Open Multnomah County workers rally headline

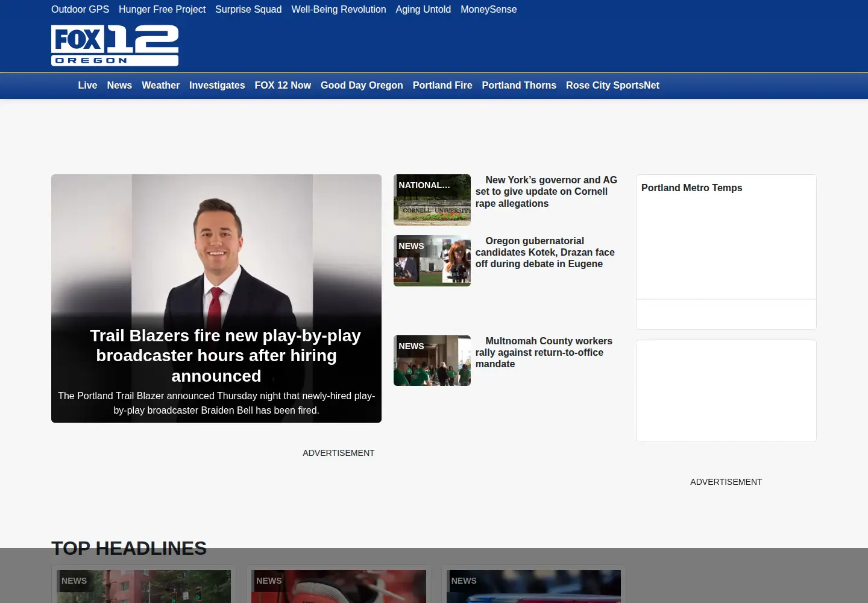pyautogui.click(x=544, y=352)
